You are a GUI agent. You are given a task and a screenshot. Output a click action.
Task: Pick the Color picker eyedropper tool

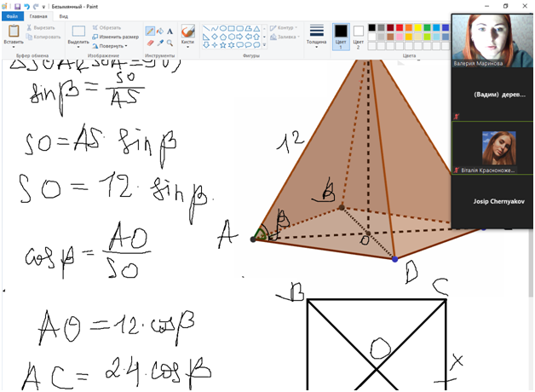click(x=160, y=43)
